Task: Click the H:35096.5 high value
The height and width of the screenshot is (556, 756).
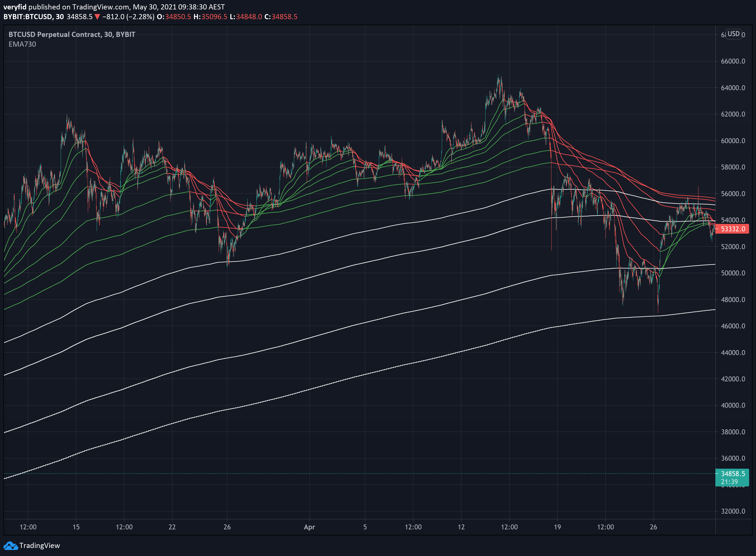Action: pyautogui.click(x=210, y=17)
